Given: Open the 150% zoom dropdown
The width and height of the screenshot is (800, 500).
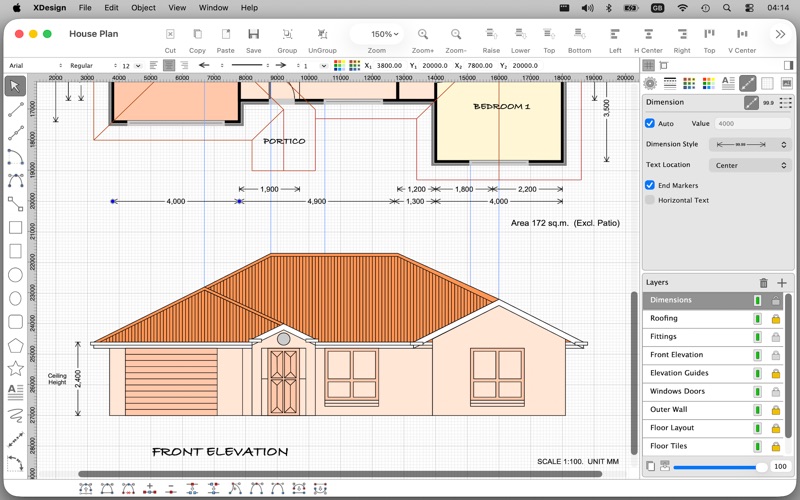Looking at the screenshot, I should click(x=377, y=34).
